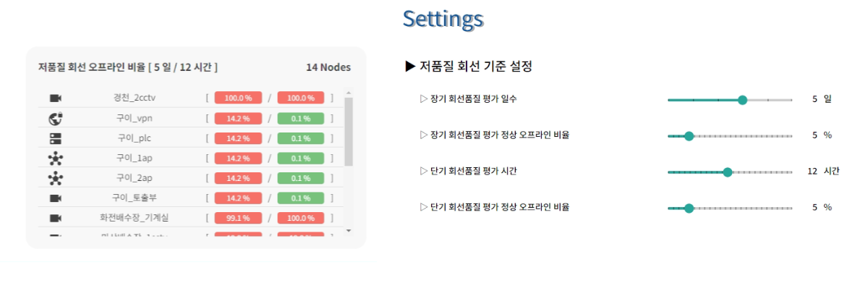Click the 14 Nodes count label

point(328,67)
